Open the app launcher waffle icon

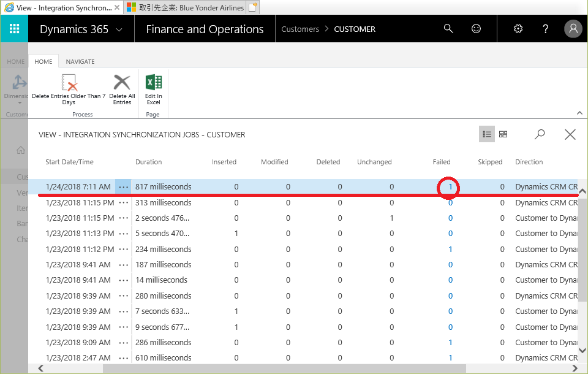(x=14, y=29)
